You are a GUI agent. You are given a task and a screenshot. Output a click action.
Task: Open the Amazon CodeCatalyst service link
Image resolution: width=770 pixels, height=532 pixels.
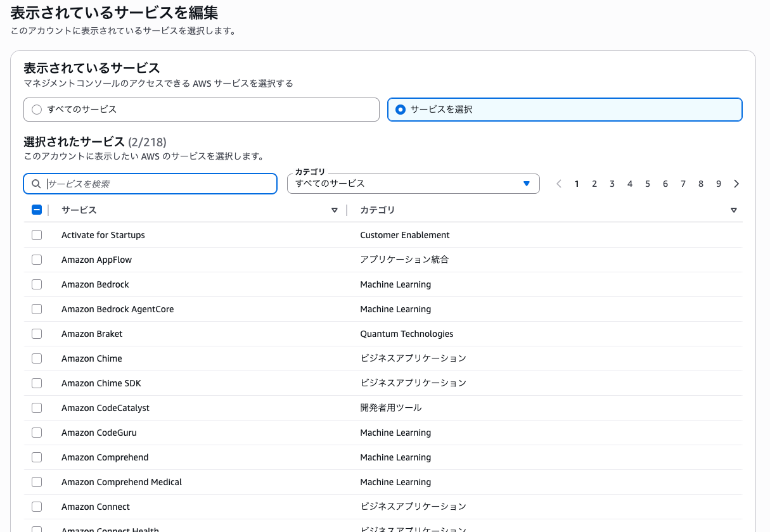[x=105, y=408]
